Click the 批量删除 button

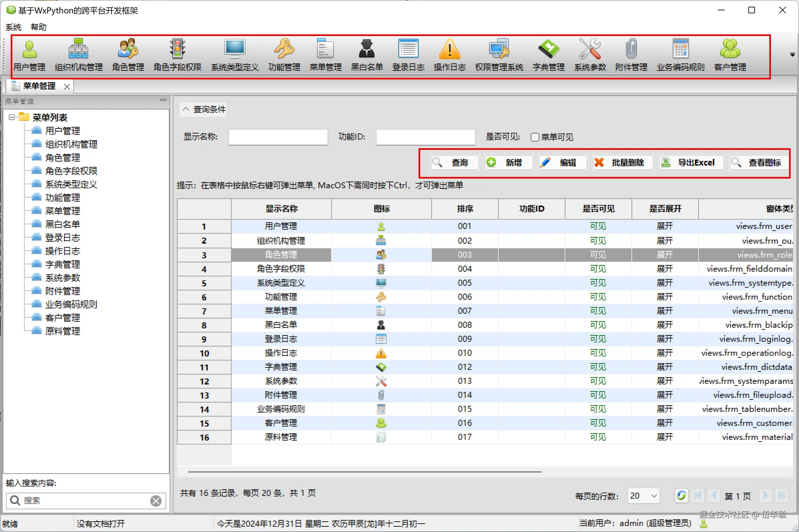pyautogui.click(x=622, y=163)
